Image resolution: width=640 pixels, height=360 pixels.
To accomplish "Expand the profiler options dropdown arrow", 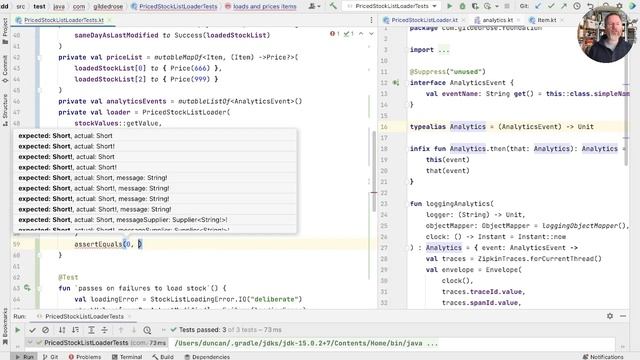I will pos(497,7).
